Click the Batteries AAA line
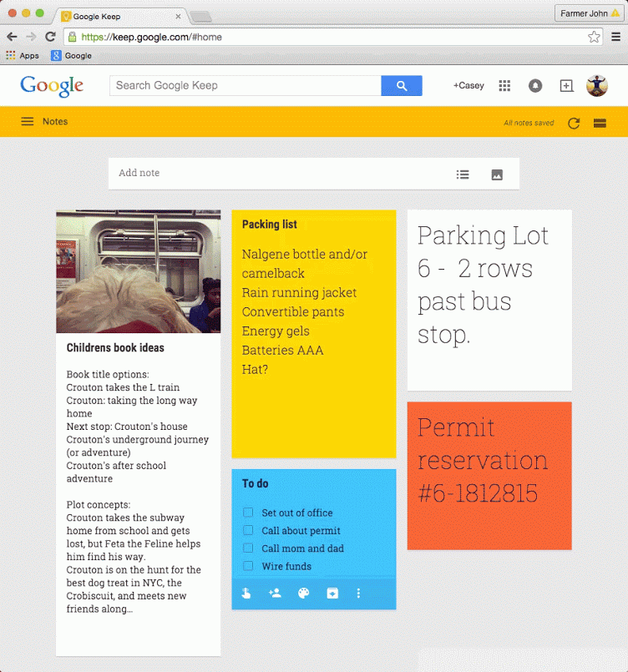628x672 pixels. pyautogui.click(x=282, y=350)
